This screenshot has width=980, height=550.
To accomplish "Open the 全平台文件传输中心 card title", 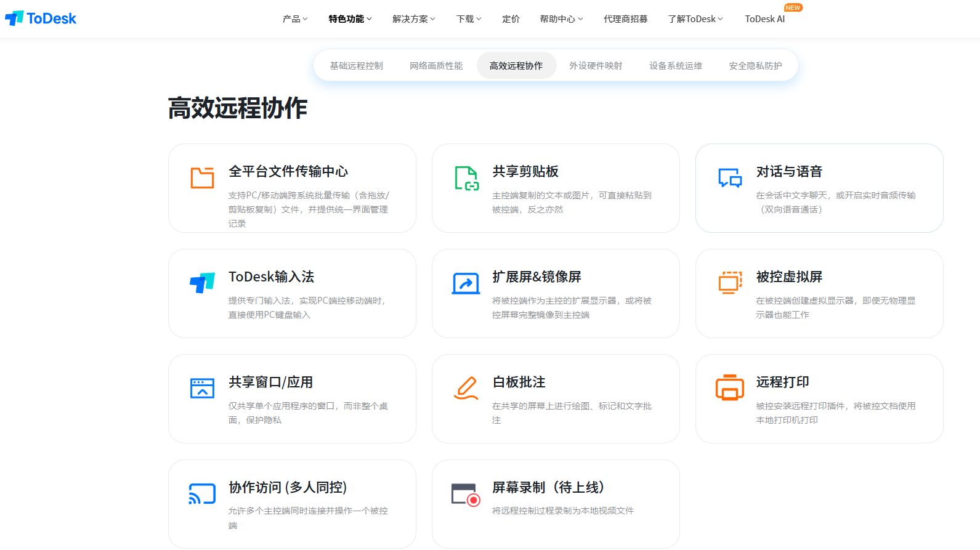I will (288, 171).
